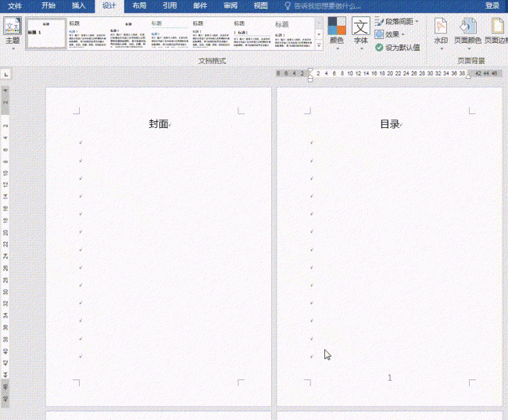The image size is (508, 420).
Task: Click the tab stop selector at ruler corner
Action: (6, 75)
